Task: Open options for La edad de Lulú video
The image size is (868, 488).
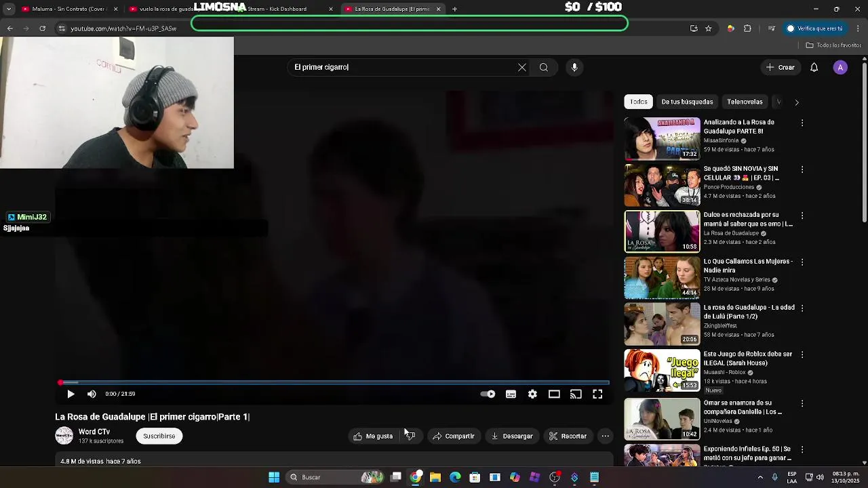Action: [x=802, y=308]
